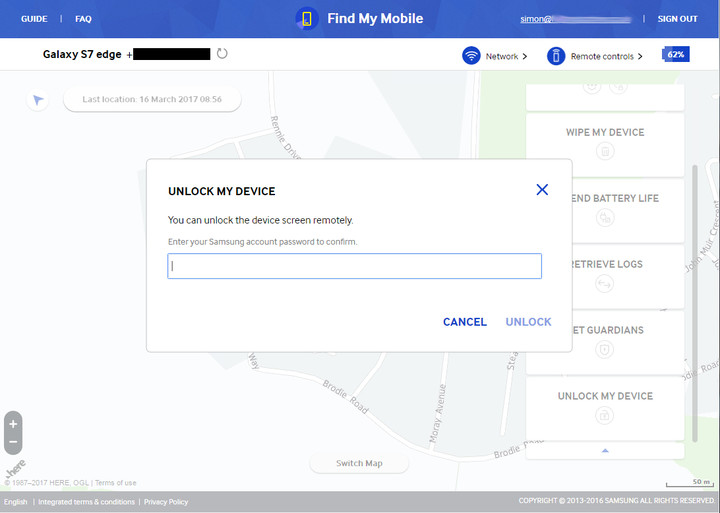Click the Remote controls phone icon
The height and width of the screenshot is (513, 720).
point(556,56)
